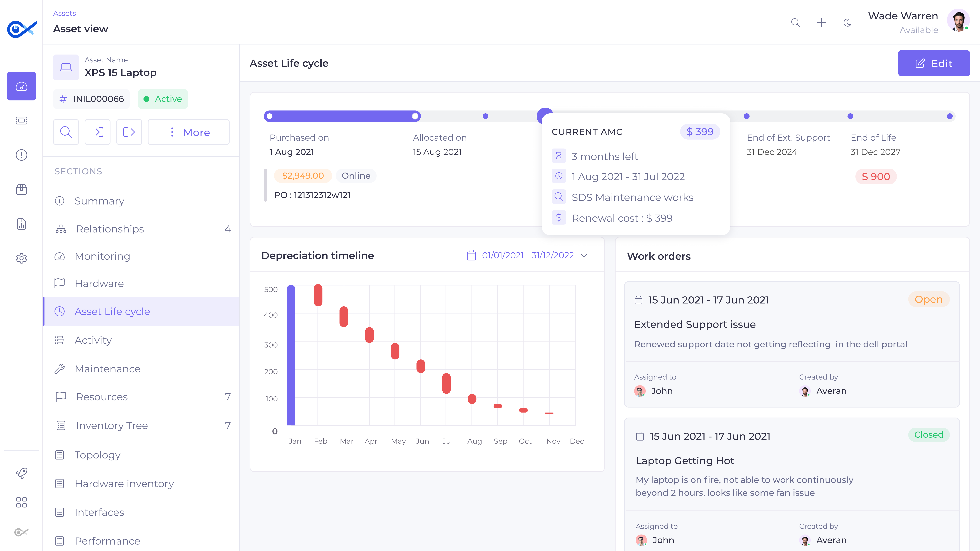Click the Allocated on progress bar handle
The image size is (980, 551).
point(415,116)
